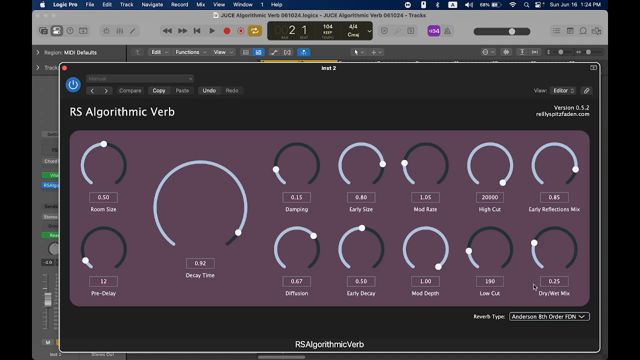Click the Rewind transport button
Image resolution: width=640 pixels, height=360 pixels.
[x=167, y=31]
